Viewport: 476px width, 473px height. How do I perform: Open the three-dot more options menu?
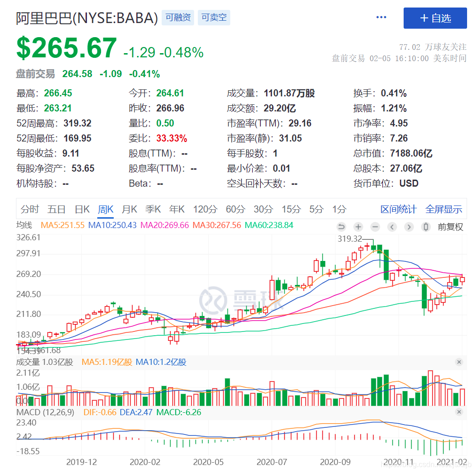click(381, 17)
